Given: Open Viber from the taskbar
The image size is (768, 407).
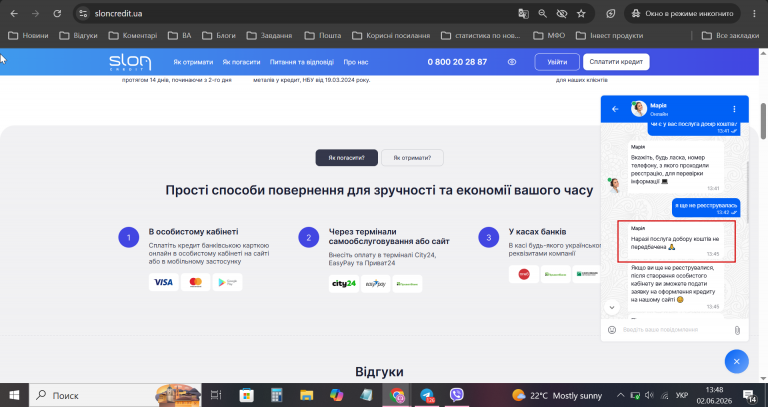Looking at the screenshot, I should pyautogui.click(x=456, y=395).
